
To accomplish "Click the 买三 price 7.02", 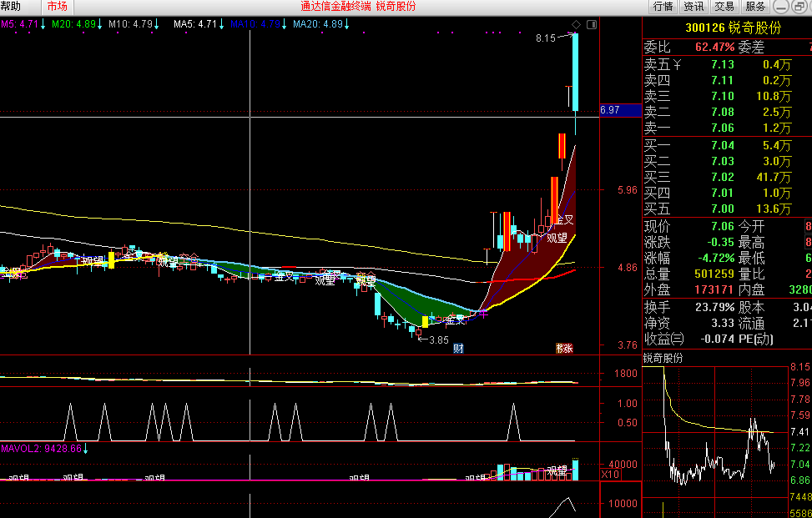I will pyautogui.click(x=723, y=177).
